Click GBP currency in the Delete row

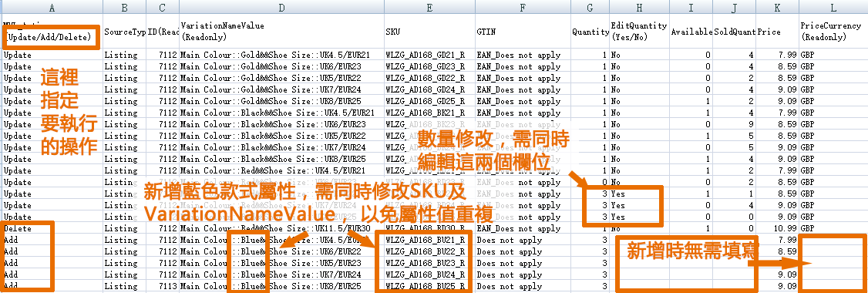click(x=833, y=228)
